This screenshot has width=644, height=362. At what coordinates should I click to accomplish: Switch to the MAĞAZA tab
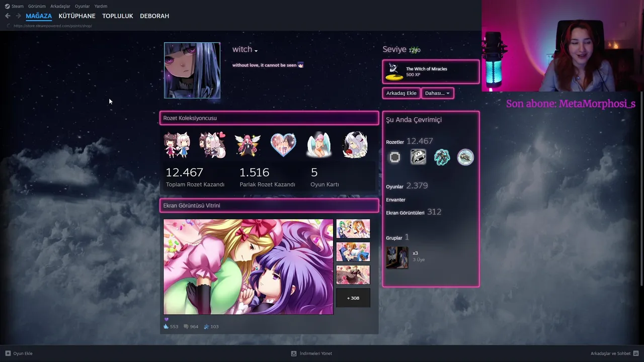point(39,16)
